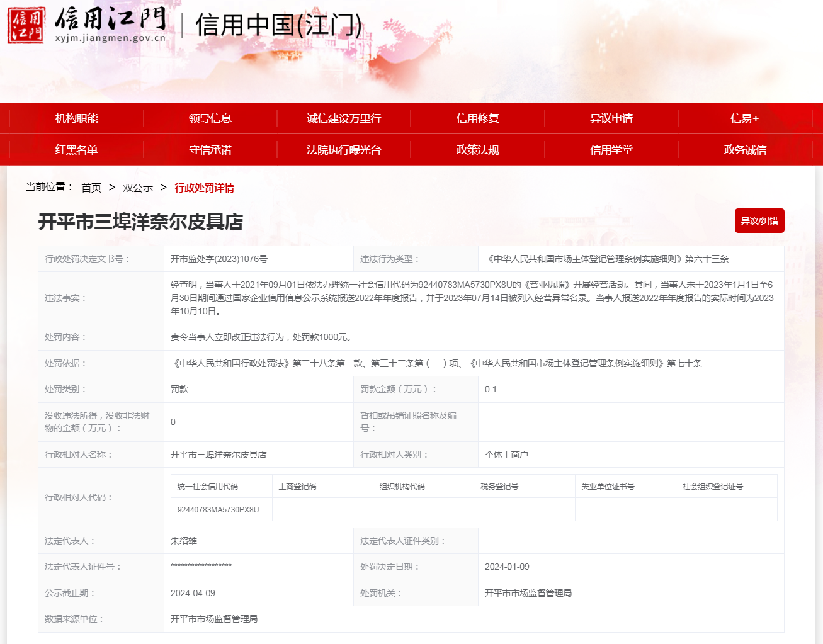This screenshot has height=644, width=823.
Task: Click the confiscated amount value 0
Action: coord(173,422)
